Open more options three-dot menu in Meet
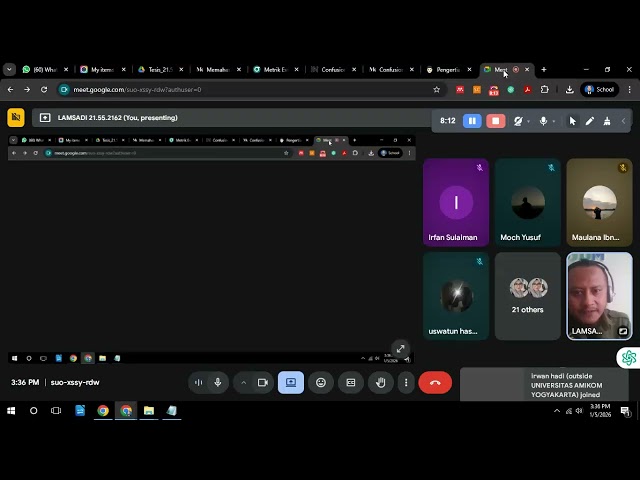Viewport: 640px width, 480px height. pyautogui.click(x=406, y=382)
